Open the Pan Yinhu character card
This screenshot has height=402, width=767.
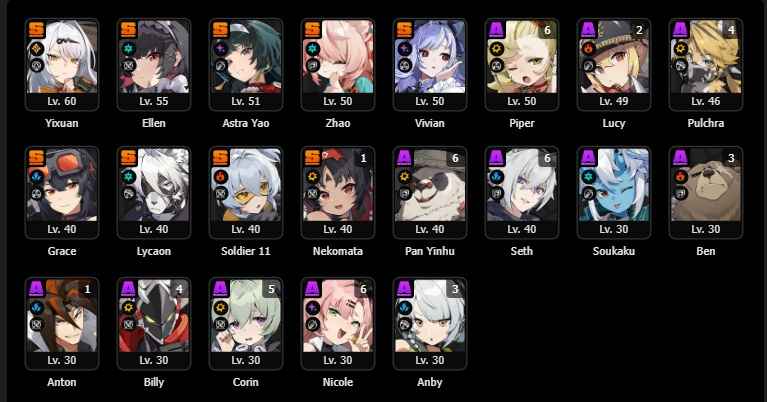430,193
